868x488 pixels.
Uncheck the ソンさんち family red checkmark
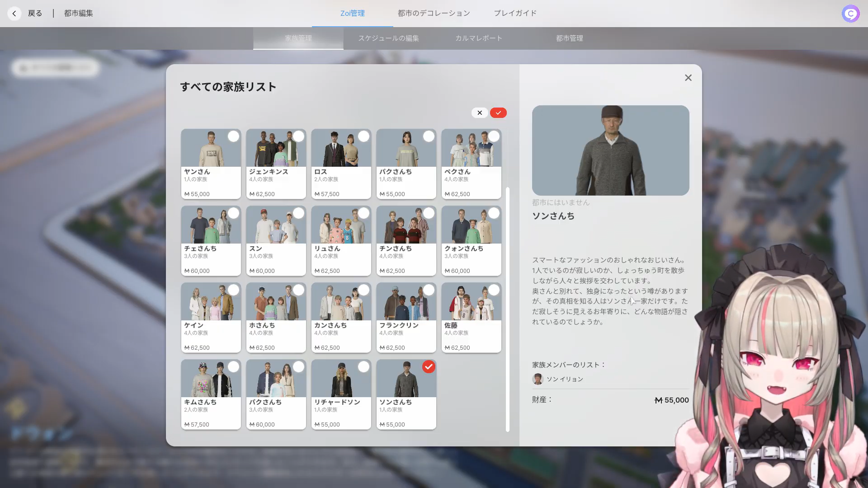[429, 367]
